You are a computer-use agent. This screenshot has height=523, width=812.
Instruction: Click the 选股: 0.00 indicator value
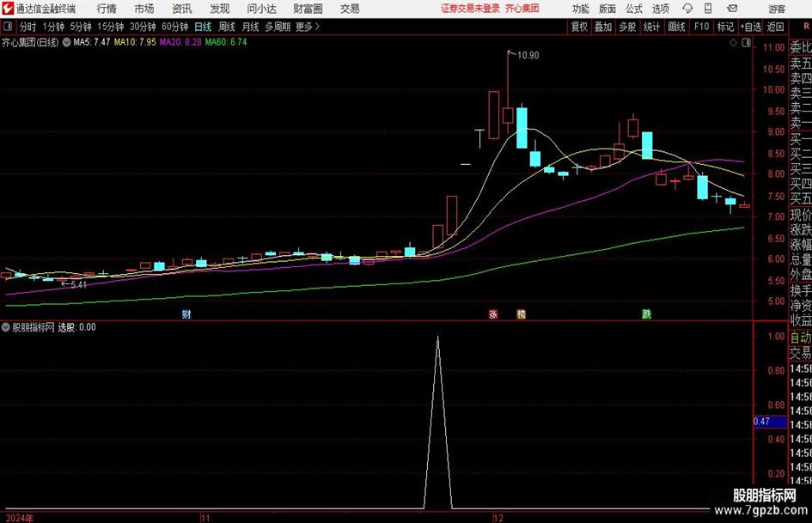[x=76, y=327]
